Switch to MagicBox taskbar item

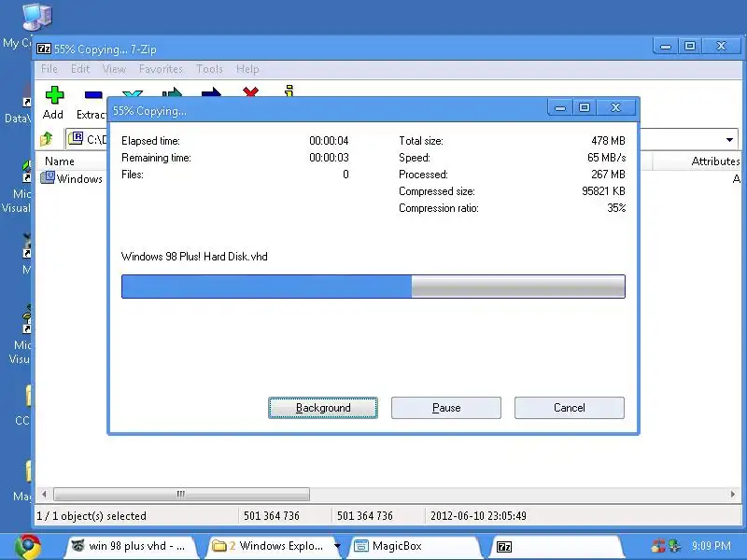point(414,546)
